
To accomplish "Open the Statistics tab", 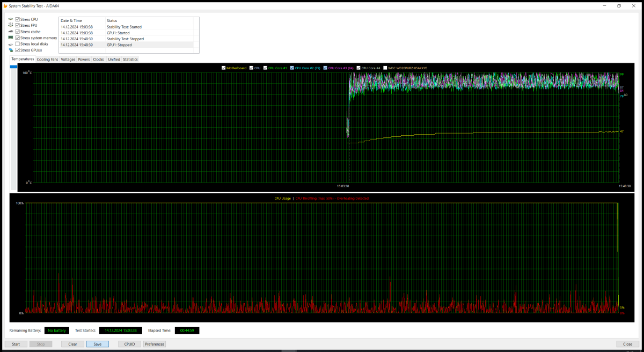I will click(x=130, y=60).
